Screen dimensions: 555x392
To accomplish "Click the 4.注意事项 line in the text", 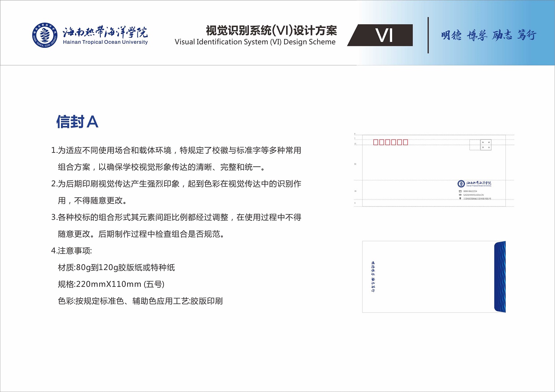I will (x=72, y=251).
